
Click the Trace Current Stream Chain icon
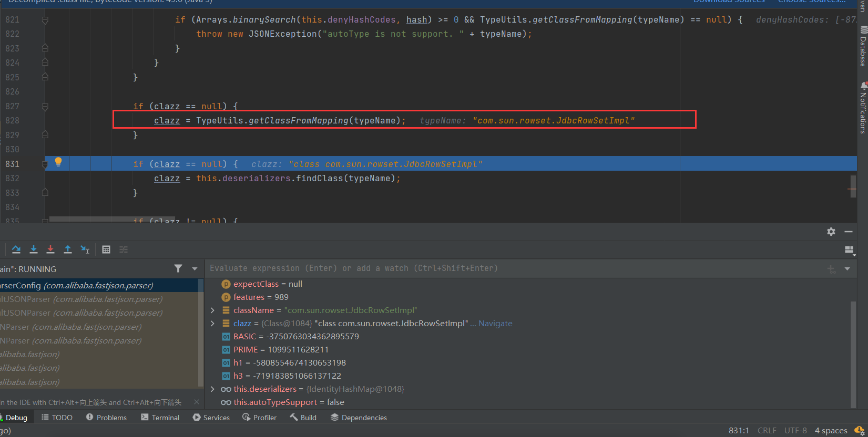pos(124,249)
